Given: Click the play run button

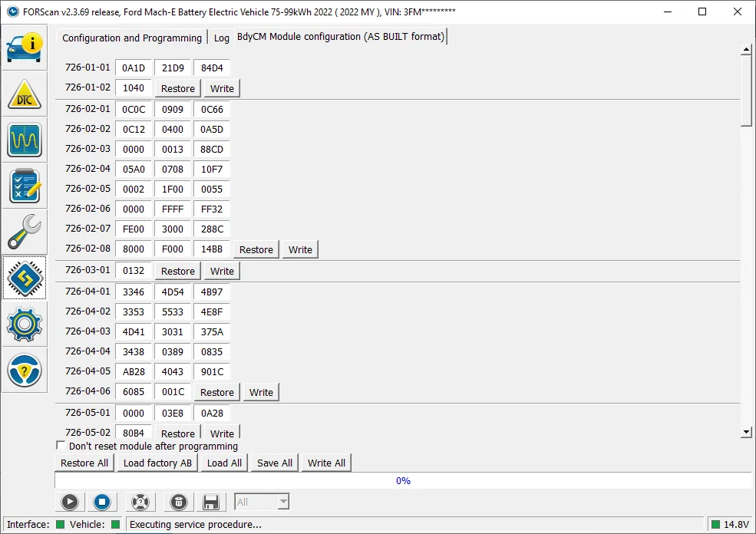Looking at the screenshot, I should point(70,503).
